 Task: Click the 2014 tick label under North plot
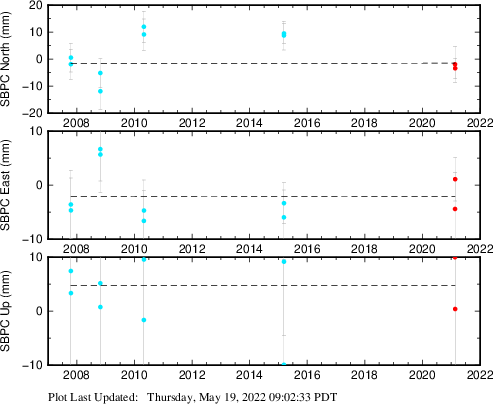point(249,123)
